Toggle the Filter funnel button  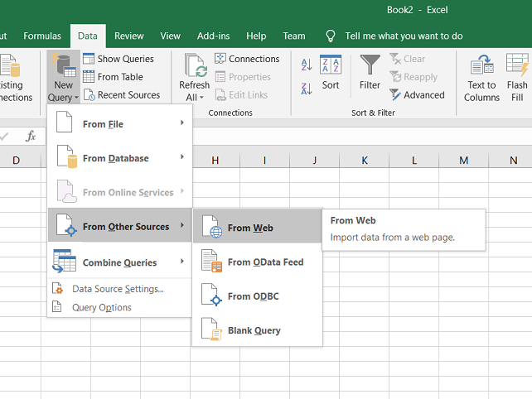[370, 72]
